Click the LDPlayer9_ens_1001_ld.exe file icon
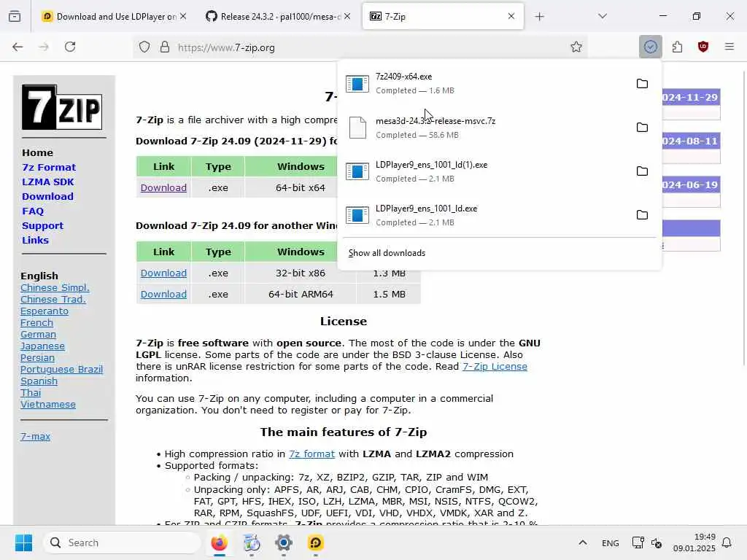Viewport: 747px width, 560px height. pos(357,215)
